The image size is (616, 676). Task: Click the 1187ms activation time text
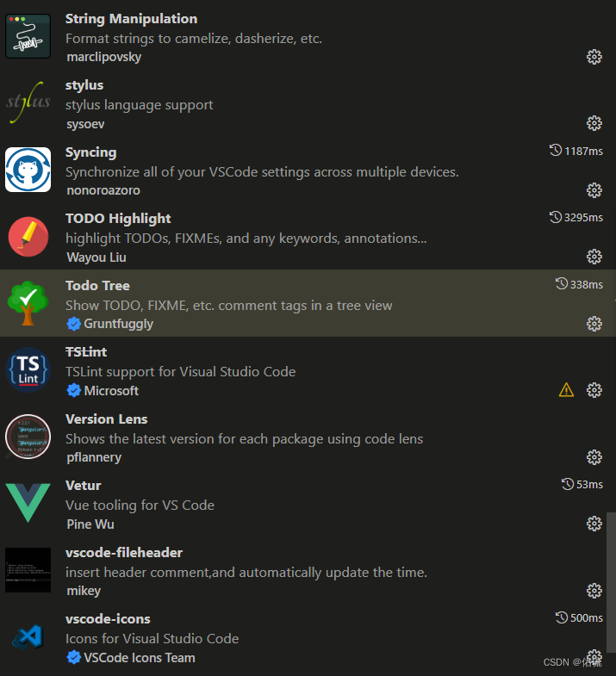pyautogui.click(x=583, y=152)
